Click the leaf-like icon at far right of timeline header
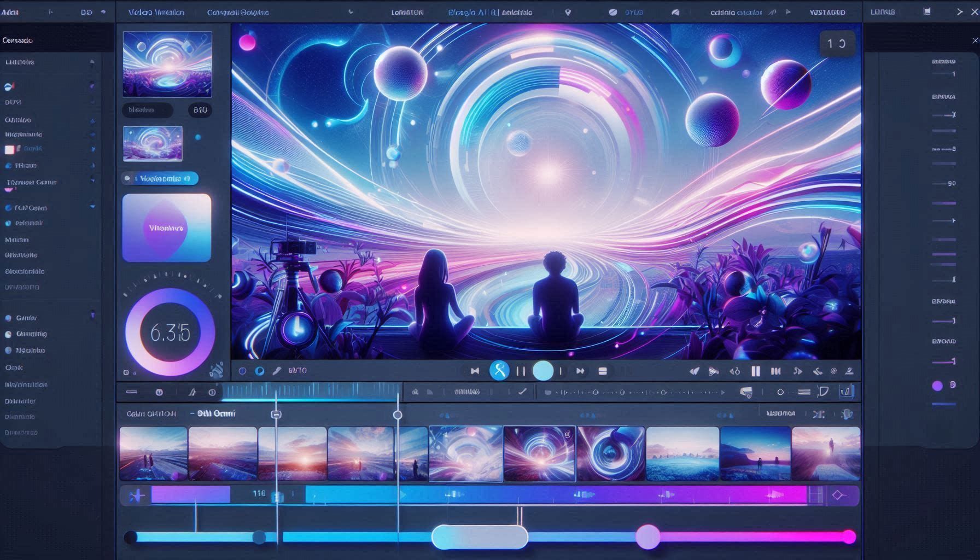Screen dimensions: 980x560 (847, 414)
